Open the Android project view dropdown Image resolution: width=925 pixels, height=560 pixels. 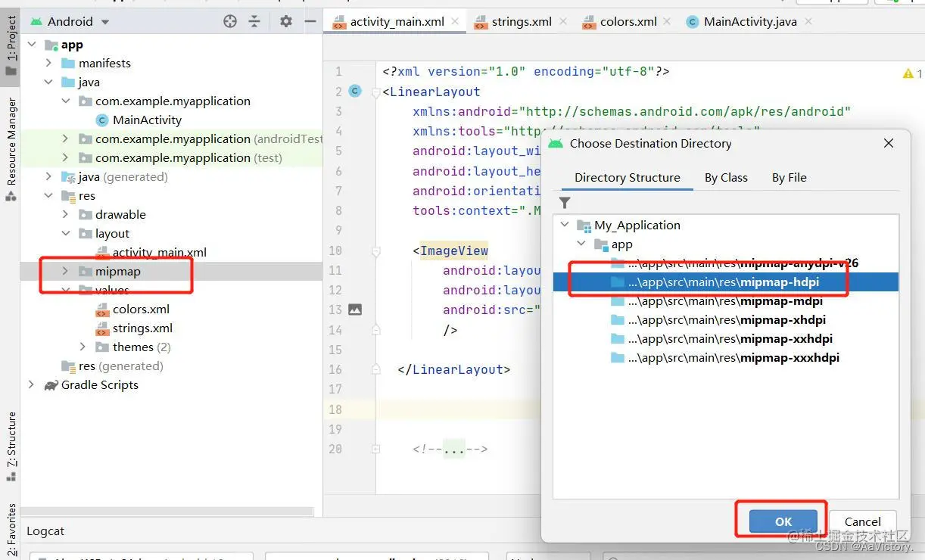[x=70, y=21]
